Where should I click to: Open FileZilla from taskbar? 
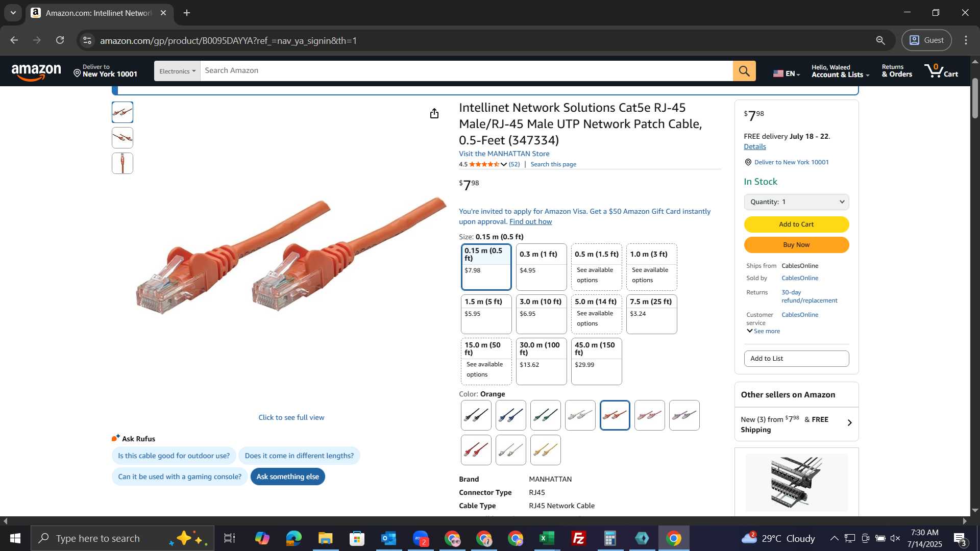pyautogui.click(x=578, y=538)
